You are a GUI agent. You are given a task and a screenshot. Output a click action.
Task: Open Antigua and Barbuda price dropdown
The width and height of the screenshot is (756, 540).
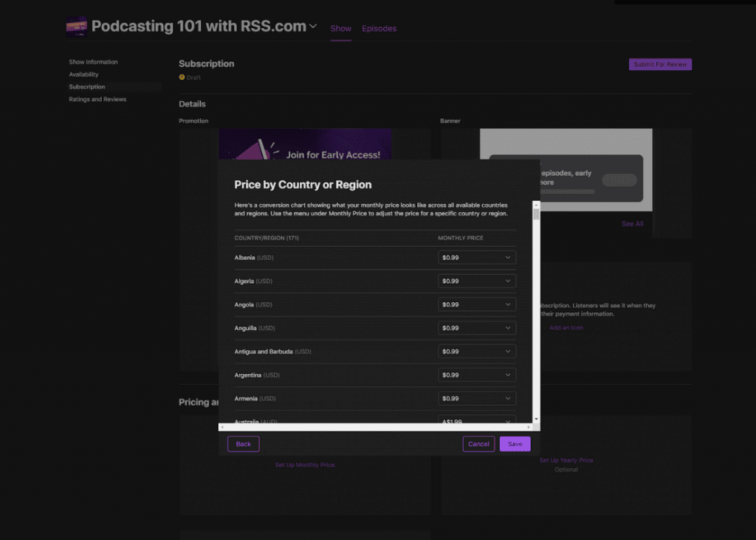click(476, 352)
